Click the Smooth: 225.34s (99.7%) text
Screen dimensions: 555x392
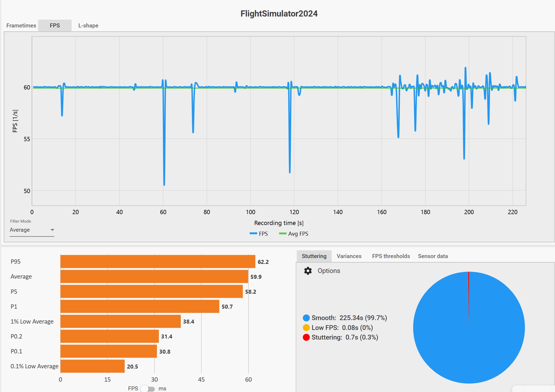pyautogui.click(x=349, y=318)
